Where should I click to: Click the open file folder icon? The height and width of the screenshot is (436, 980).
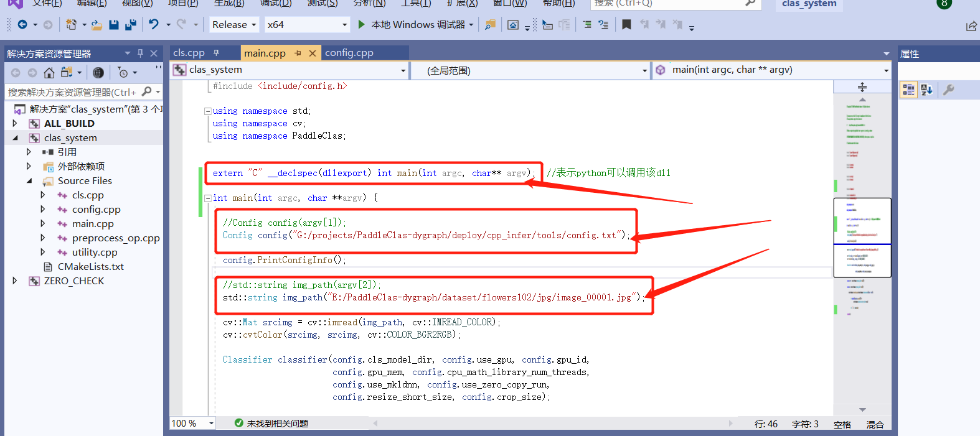[x=97, y=25]
